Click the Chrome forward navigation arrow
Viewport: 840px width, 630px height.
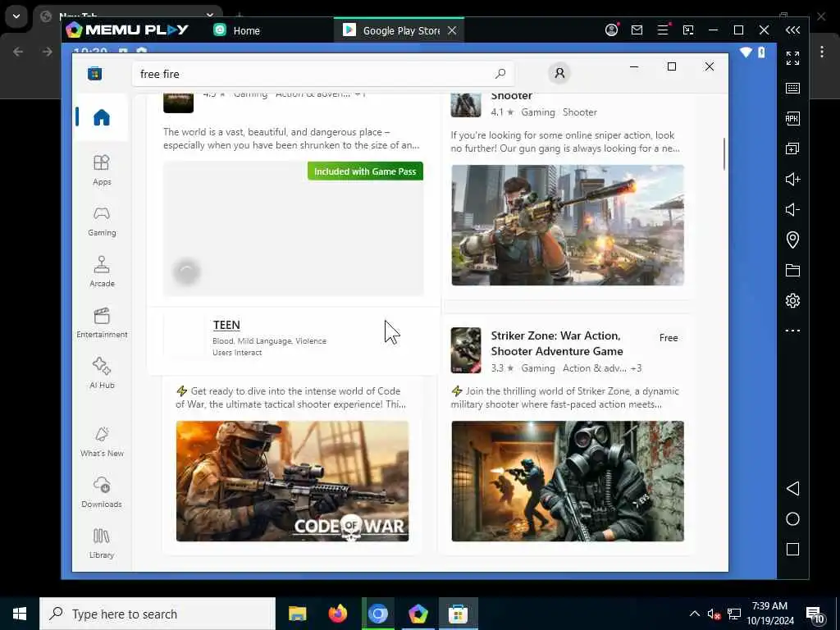(x=48, y=52)
